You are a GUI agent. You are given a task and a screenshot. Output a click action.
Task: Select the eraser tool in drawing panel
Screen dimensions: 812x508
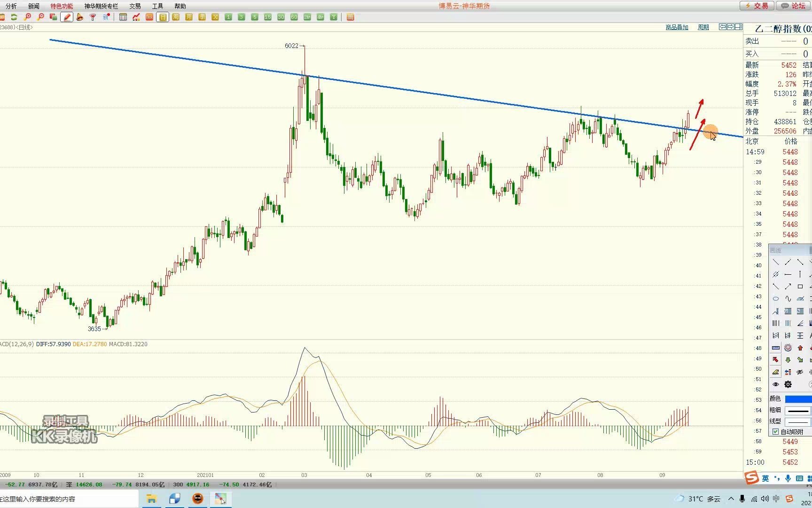tap(776, 372)
